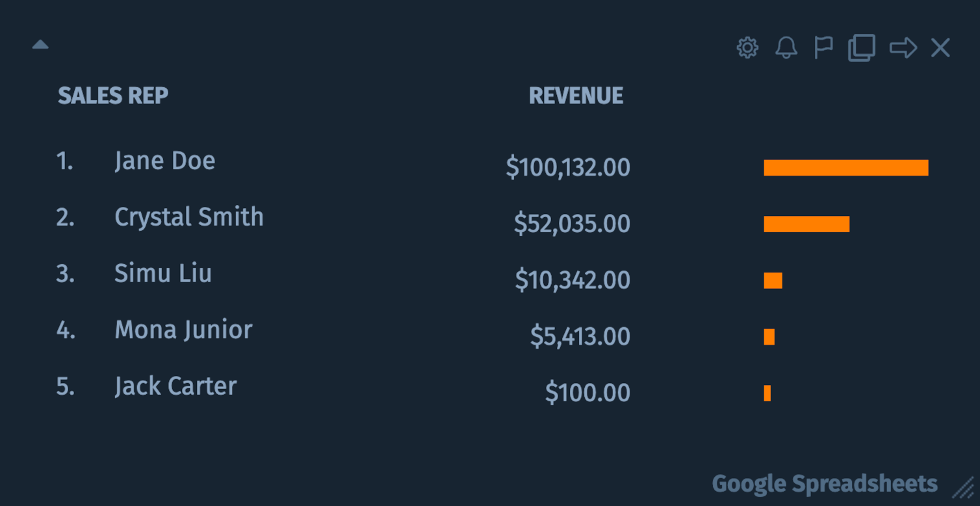Image resolution: width=980 pixels, height=506 pixels.
Task: Click the arrow move/export icon
Action: [903, 47]
